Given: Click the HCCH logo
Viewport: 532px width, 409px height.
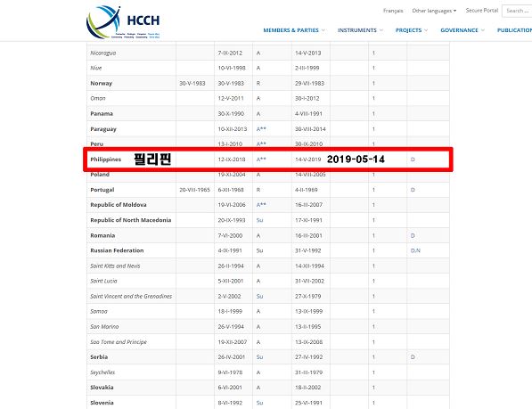Looking at the screenshot, I should [x=123, y=22].
